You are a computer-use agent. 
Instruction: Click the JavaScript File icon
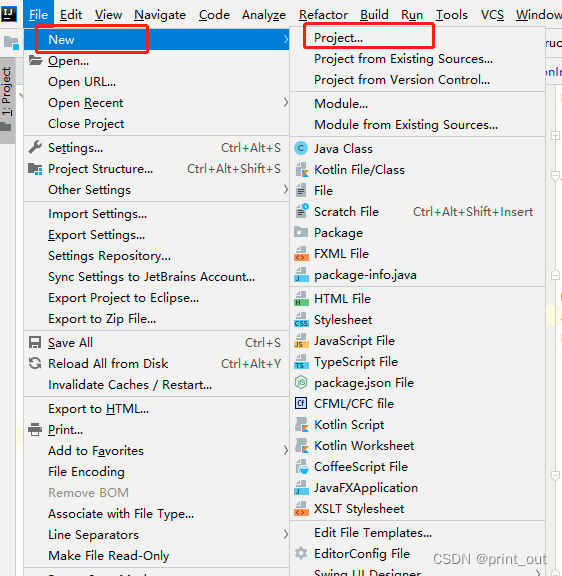(301, 341)
